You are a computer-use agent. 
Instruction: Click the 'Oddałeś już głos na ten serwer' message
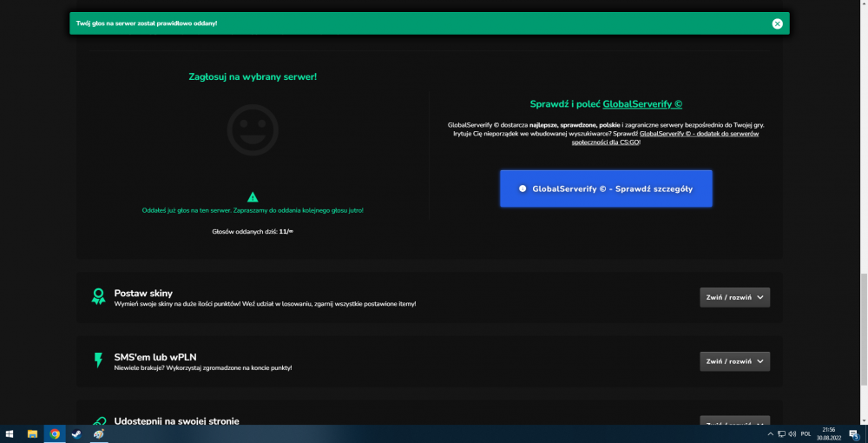[x=253, y=210]
